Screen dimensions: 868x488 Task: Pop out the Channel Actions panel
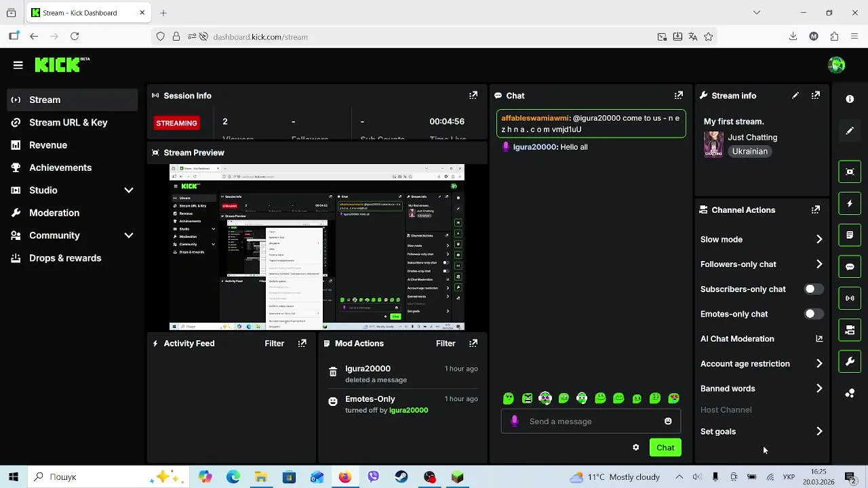click(816, 210)
